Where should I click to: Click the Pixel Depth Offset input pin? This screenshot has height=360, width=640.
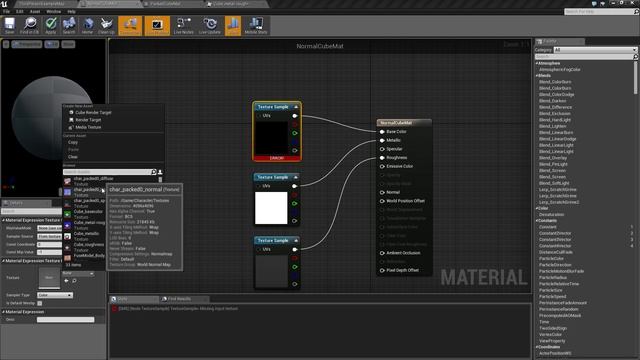(x=382, y=270)
